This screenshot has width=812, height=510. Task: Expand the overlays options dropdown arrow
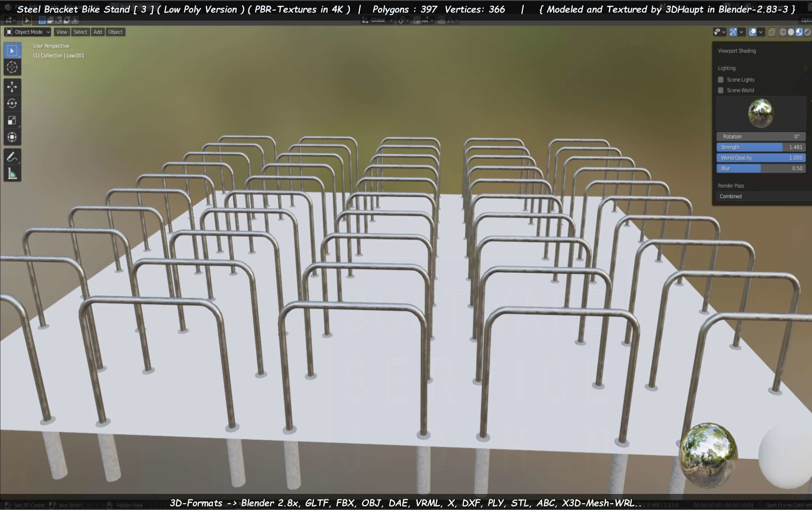tap(761, 32)
